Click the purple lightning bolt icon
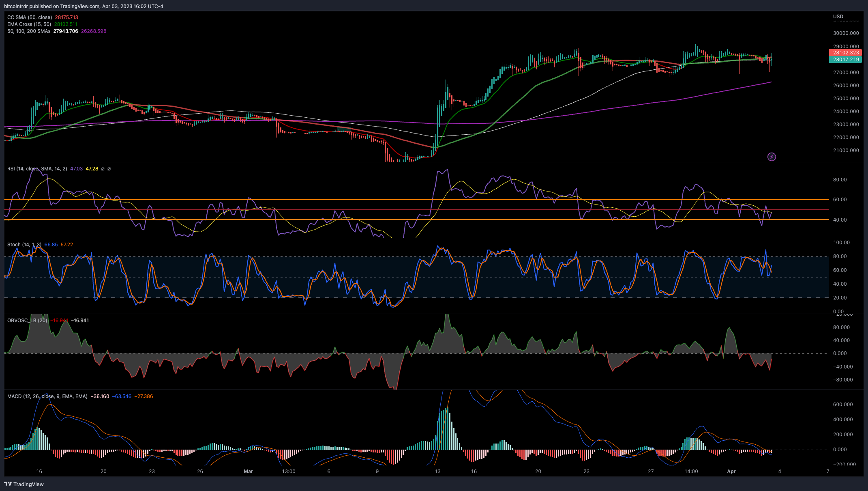Image resolution: width=868 pixels, height=491 pixels. [772, 157]
